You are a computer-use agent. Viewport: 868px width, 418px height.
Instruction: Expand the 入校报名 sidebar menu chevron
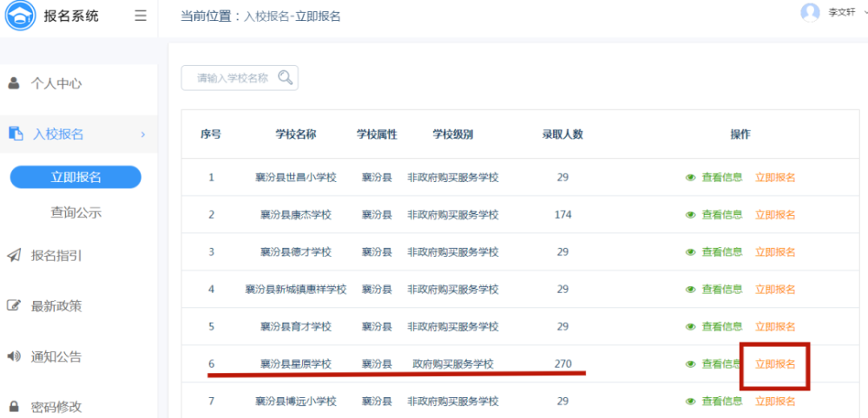(x=142, y=134)
